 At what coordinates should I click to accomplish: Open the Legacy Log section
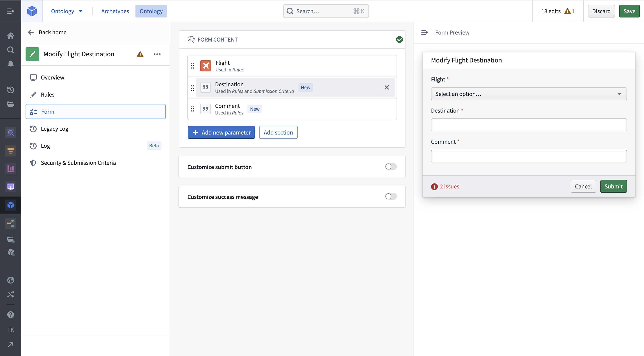95,129
